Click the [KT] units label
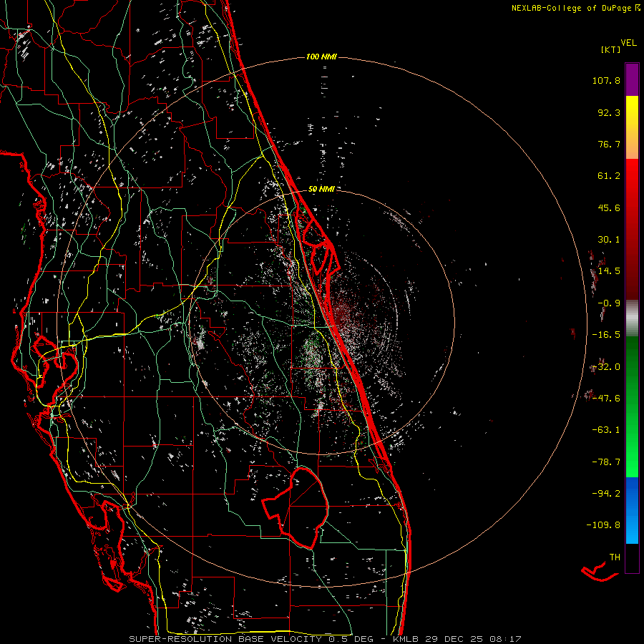This screenshot has height=644, width=644. [611, 49]
